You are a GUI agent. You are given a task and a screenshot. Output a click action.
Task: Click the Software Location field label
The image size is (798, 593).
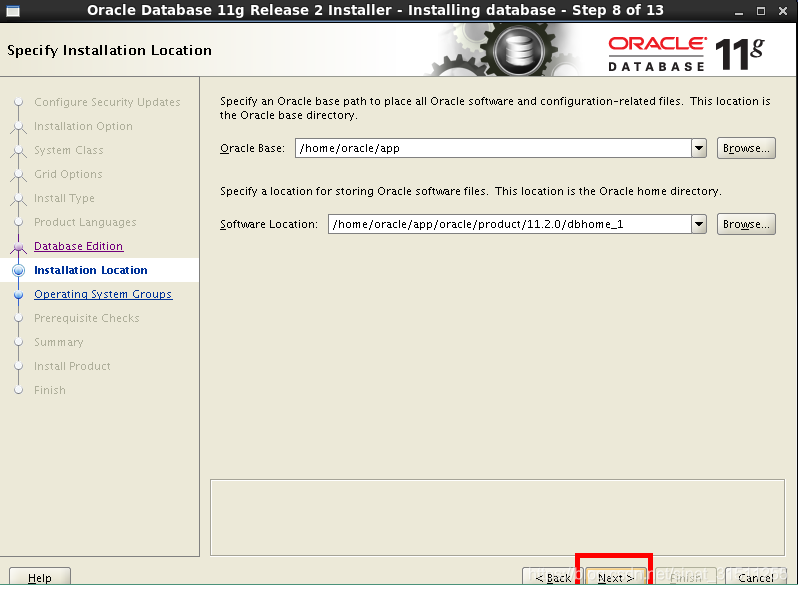coord(269,224)
